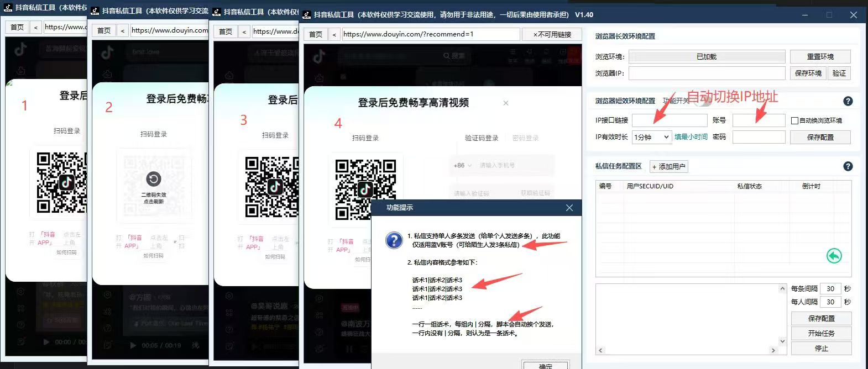Select 扫码登录 tab in window 4
868x369 pixels.
click(365, 138)
